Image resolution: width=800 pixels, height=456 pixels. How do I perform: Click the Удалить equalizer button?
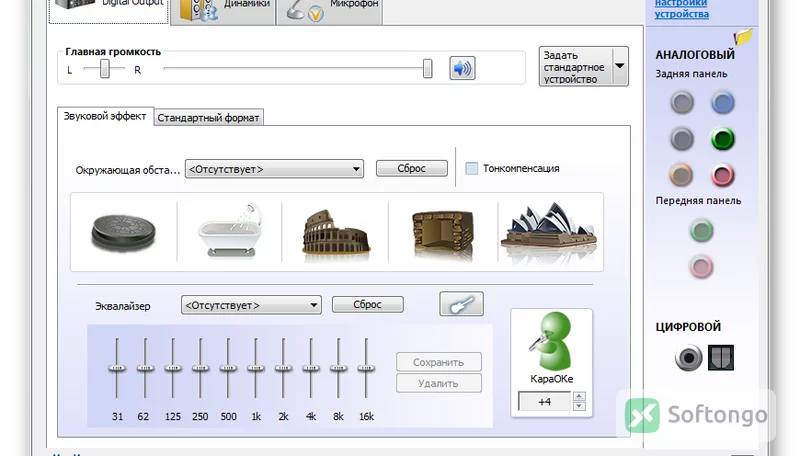pyautogui.click(x=439, y=383)
